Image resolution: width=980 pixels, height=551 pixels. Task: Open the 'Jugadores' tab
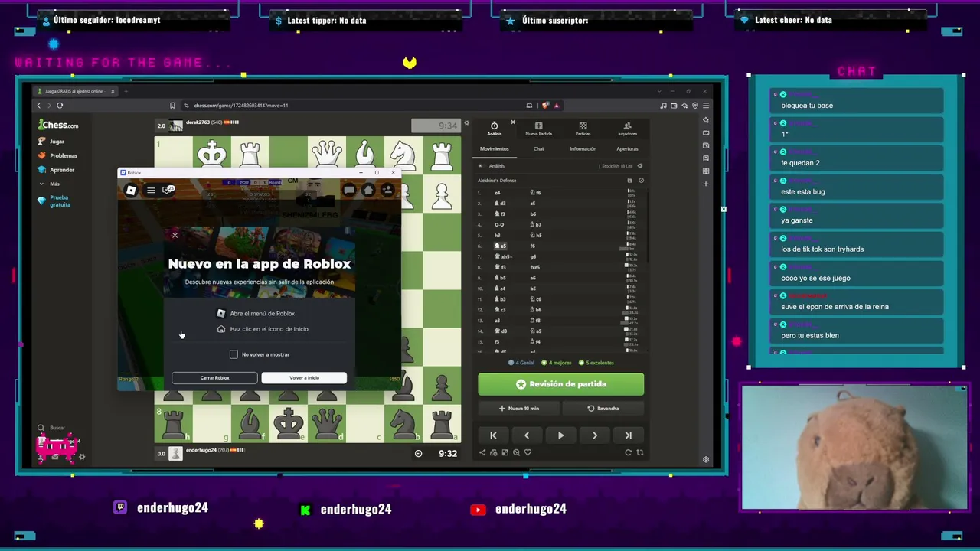pos(627,129)
